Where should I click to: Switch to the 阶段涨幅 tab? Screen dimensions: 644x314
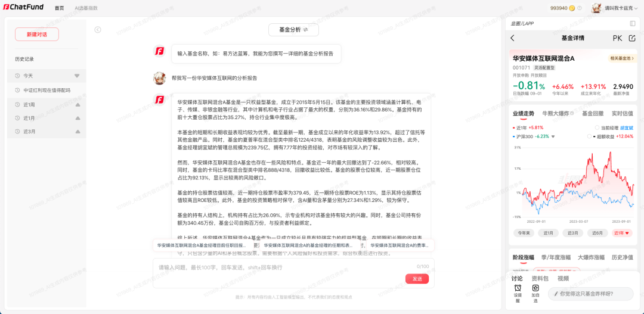pos(524,258)
